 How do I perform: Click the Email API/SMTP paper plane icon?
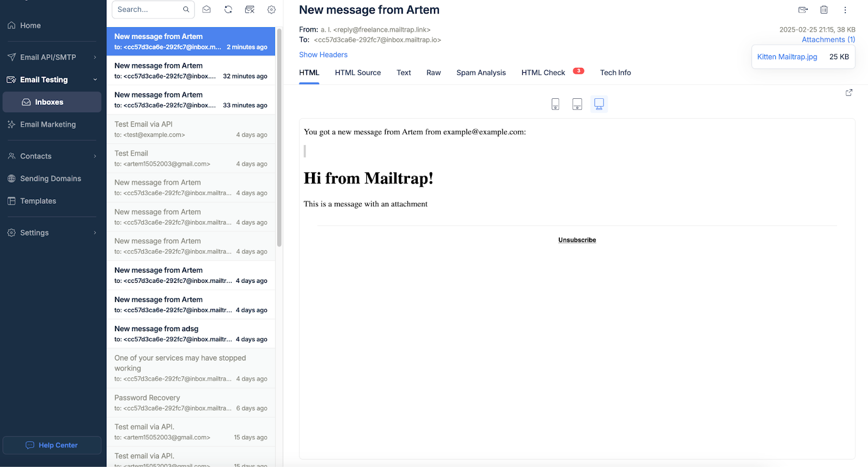(x=11, y=57)
